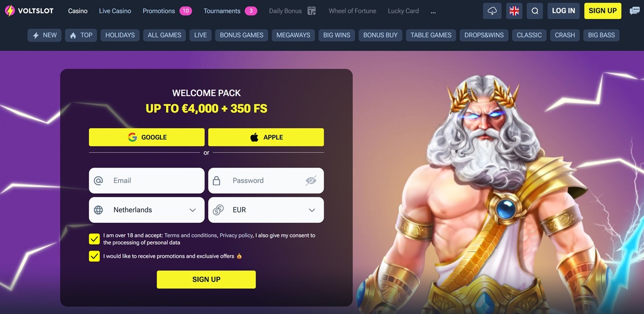Click the LOG IN button

coord(563,11)
